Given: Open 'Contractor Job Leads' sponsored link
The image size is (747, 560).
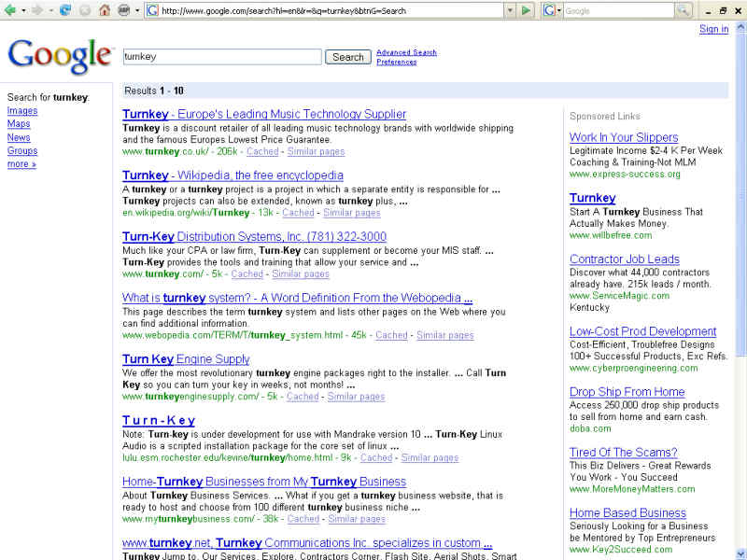Looking at the screenshot, I should tap(625, 259).
